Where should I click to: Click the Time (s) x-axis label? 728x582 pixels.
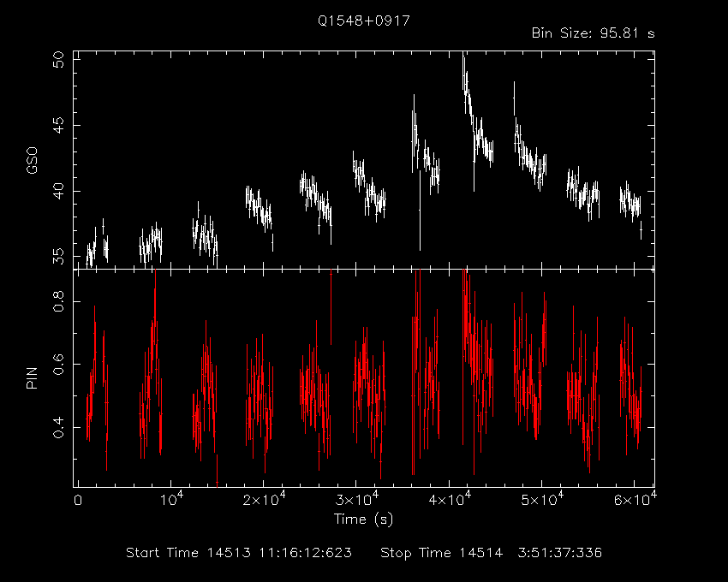tap(363, 519)
